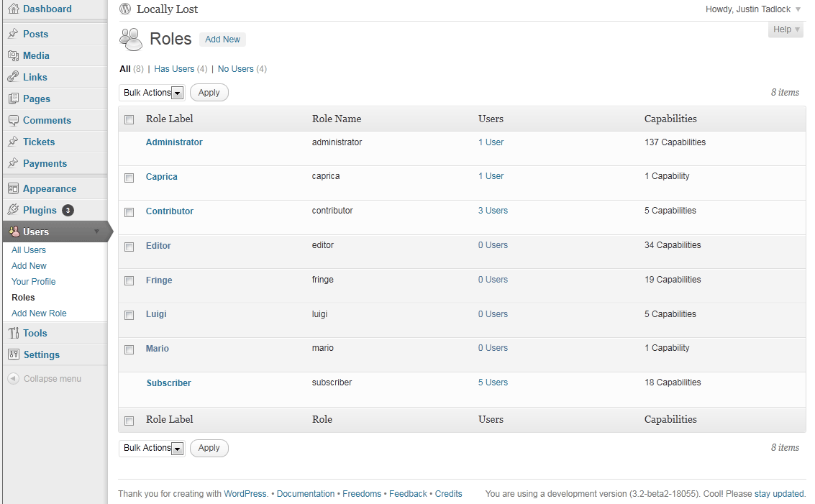The width and height of the screenshot is (815, 504).
Task: Click the Appearance icon in sidebar
Action: (x=13, y=189)
